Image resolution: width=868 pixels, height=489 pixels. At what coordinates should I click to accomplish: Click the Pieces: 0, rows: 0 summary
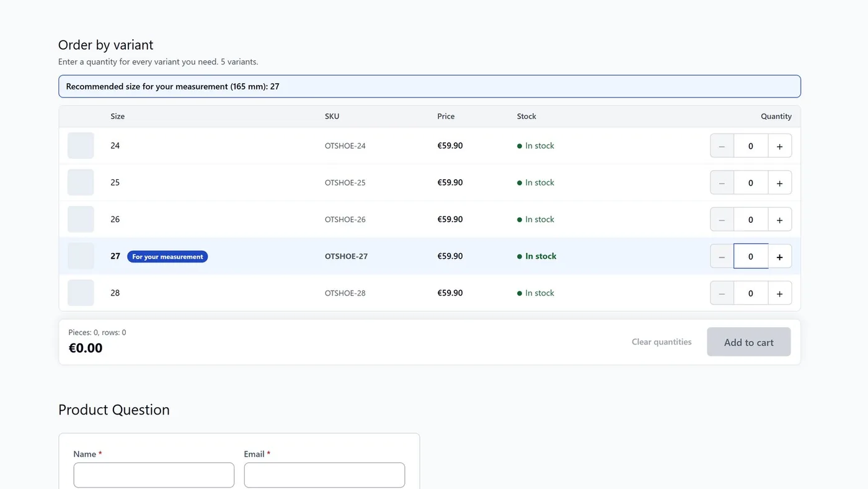coord(97,333)
